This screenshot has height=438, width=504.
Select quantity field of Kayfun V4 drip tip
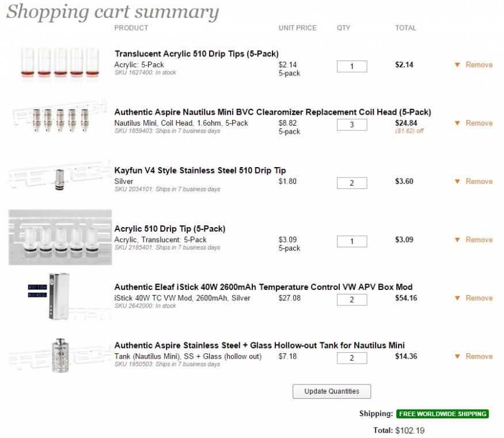point(351,183)
